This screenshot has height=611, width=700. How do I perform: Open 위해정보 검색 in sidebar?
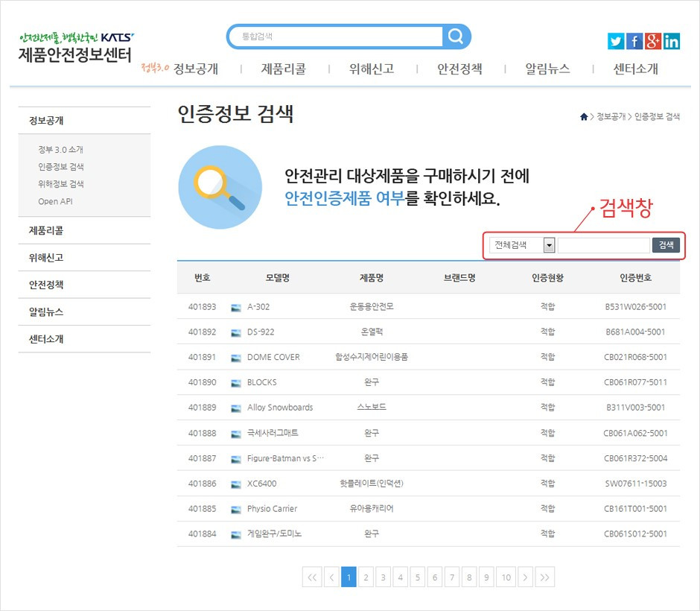[61, 183]
